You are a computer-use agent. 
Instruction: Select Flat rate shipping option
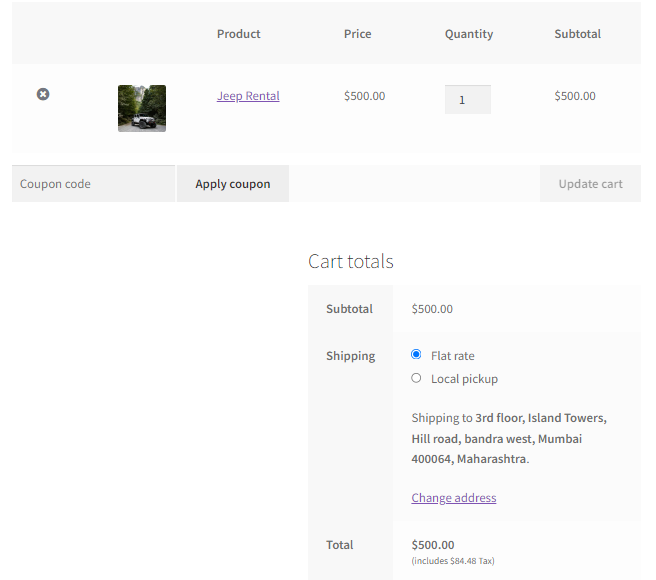[x=416, y=354]
